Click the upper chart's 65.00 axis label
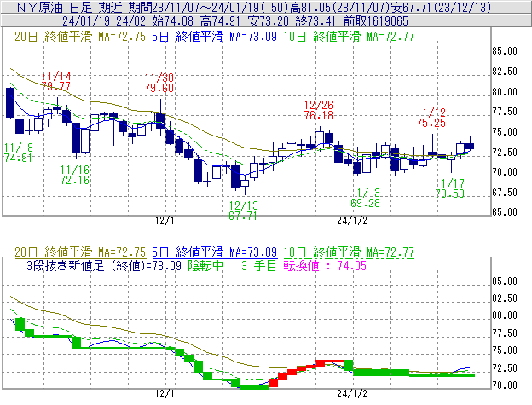The width and height of the screenshot is (532, 405). coord(505,212)
